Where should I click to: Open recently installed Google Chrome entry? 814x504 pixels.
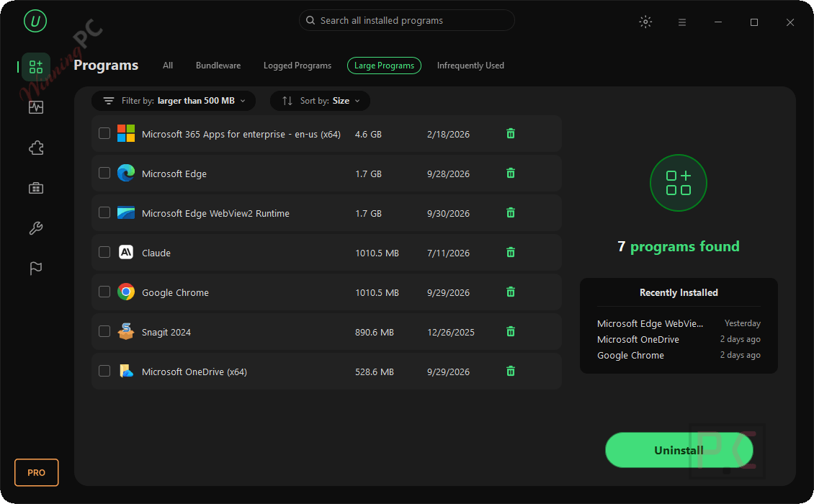coord(679,355)
